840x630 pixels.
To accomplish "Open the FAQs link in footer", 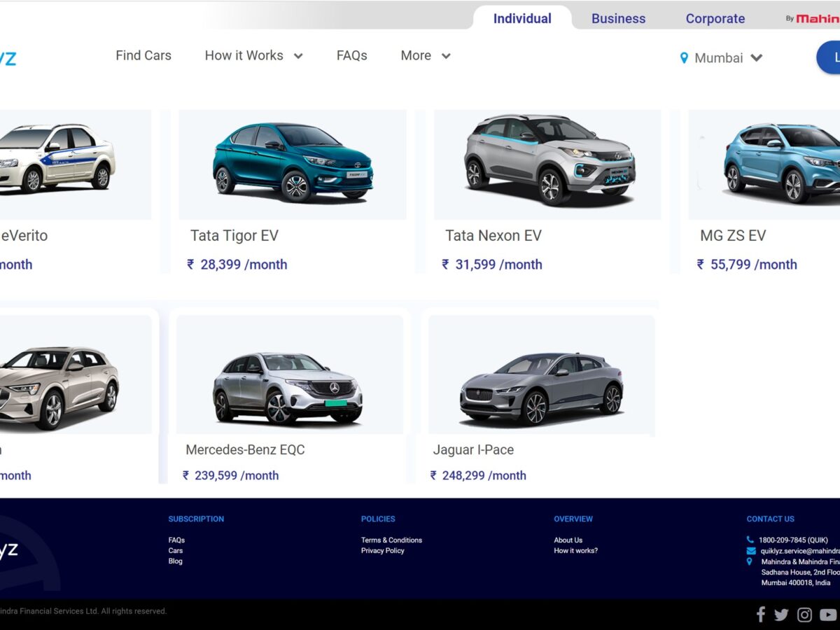I will pos(176,540).
